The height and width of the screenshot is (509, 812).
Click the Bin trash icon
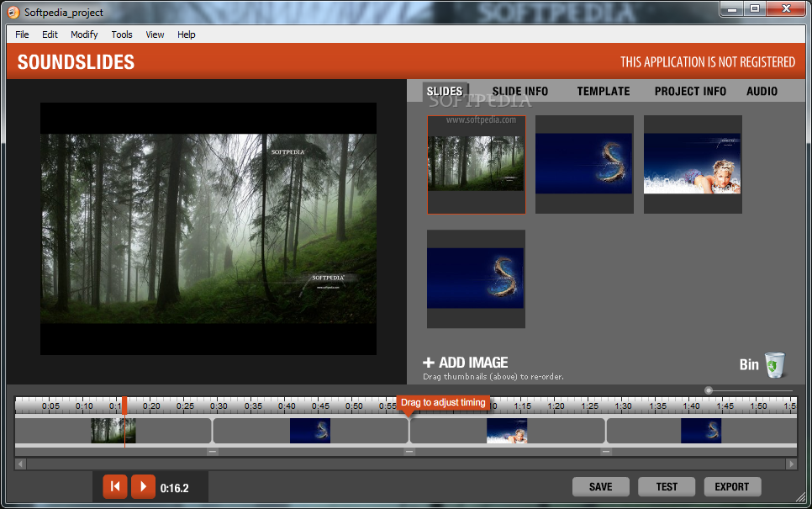(775, 365)
